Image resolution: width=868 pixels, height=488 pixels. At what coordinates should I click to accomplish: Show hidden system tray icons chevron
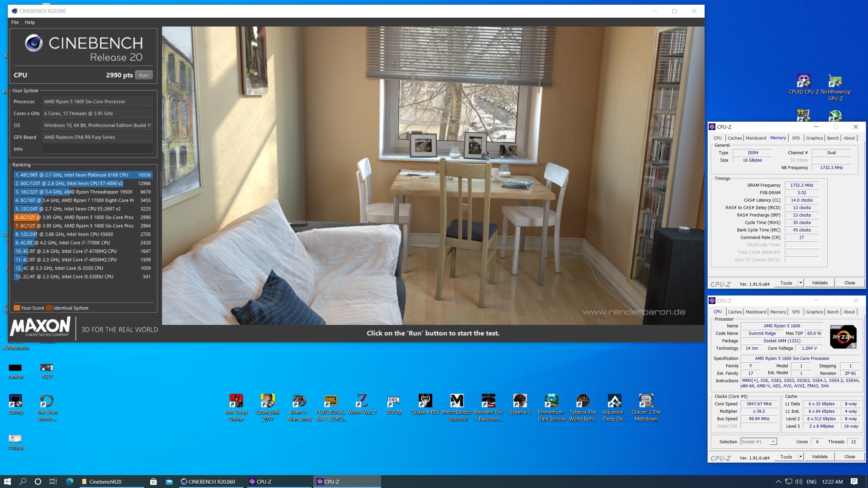tap(778, 482)
